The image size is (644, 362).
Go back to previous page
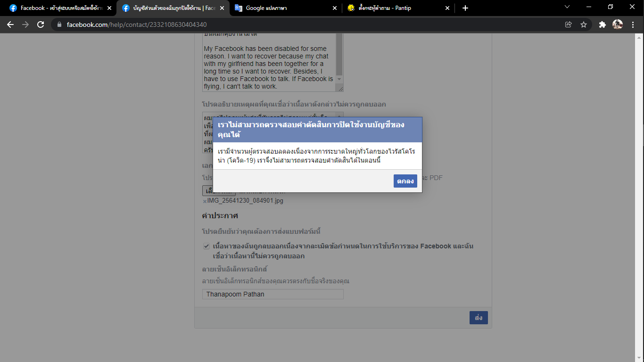[x=10, y=25]
